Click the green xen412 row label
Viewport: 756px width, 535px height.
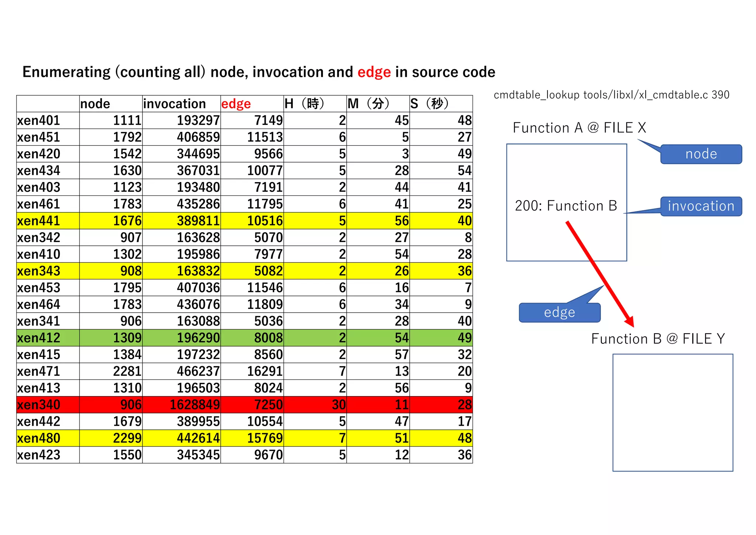(x=39, y=338)
